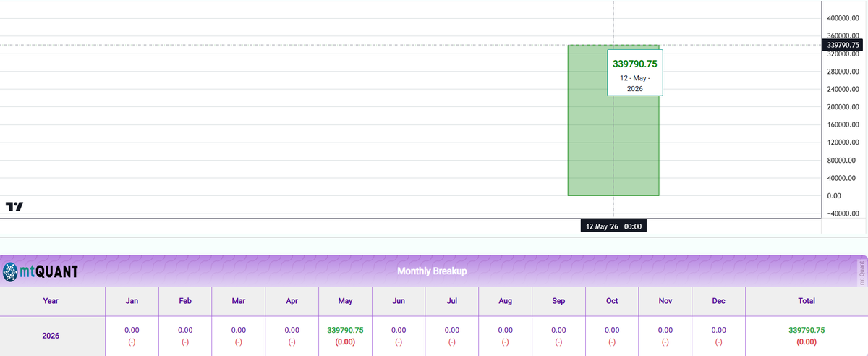This screenshot has width=868, height=356.
Task: Click the Nov 0.00 value cell
Action: pos(665,336)
